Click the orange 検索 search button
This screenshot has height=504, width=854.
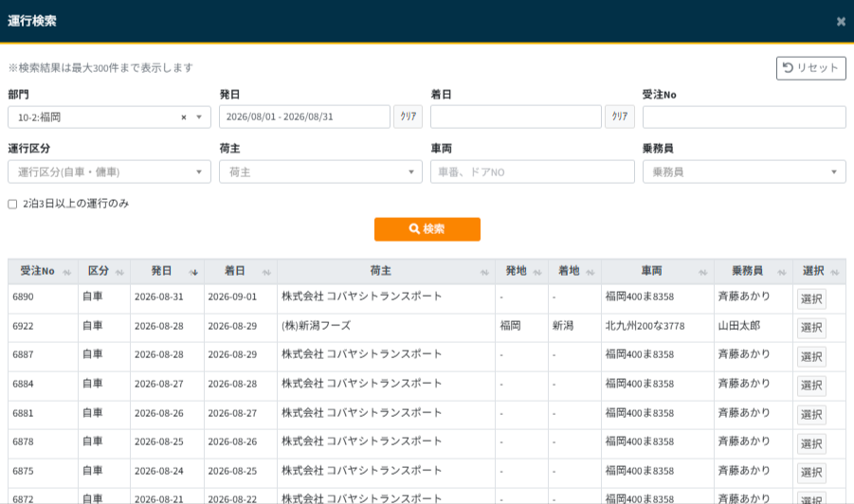[427, 229]
